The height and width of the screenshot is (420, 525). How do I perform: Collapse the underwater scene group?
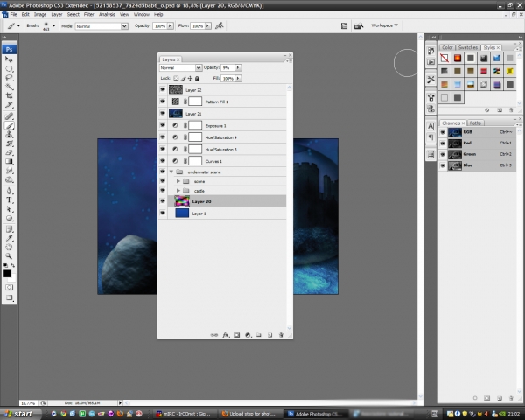[x=171, y=171]
